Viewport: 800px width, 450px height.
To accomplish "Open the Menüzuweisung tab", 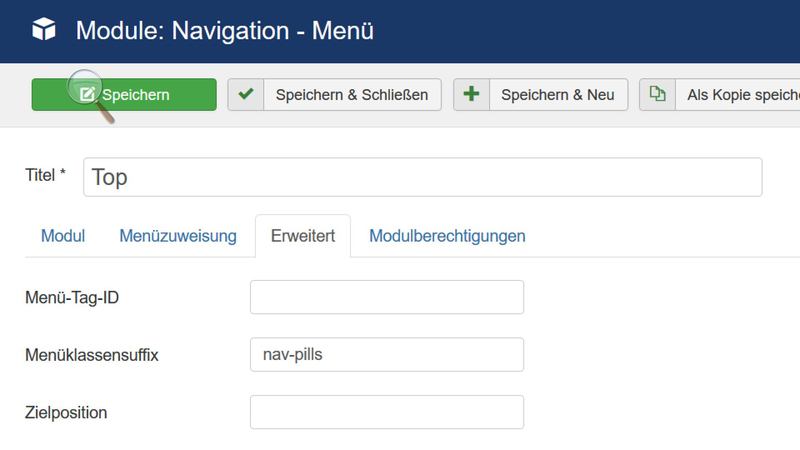I will 178,236.
